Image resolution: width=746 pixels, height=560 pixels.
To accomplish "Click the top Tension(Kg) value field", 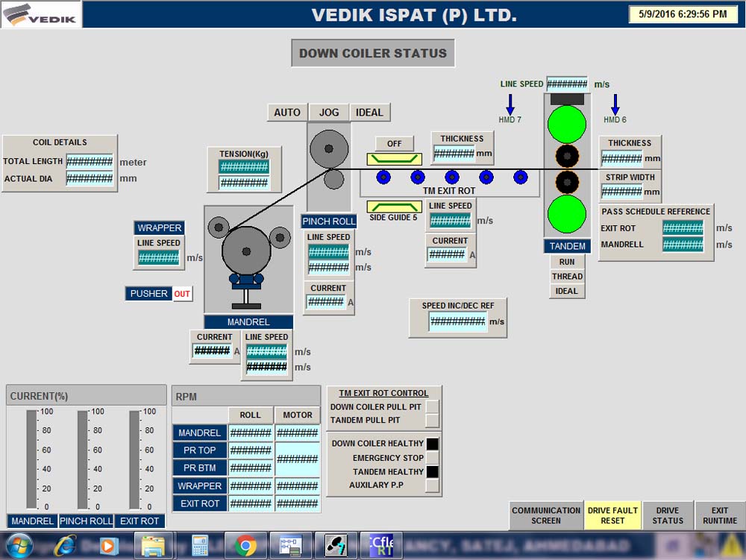I will [244, 167].
